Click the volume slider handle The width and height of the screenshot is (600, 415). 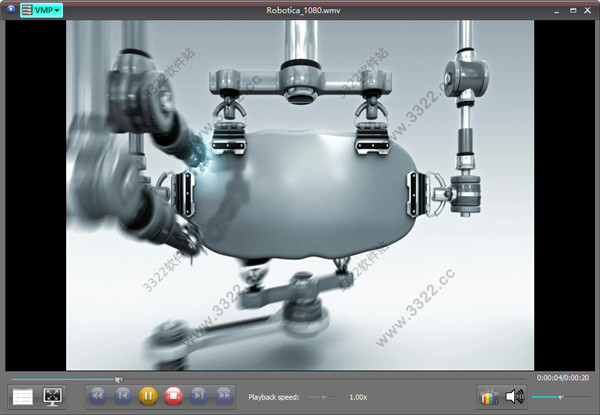click(x=561, y=397)
